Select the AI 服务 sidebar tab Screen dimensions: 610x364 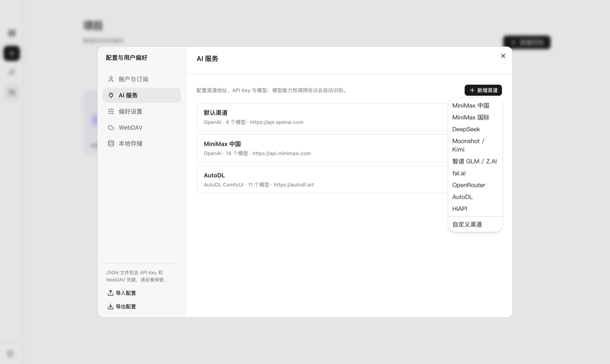[x=141, y=95]
